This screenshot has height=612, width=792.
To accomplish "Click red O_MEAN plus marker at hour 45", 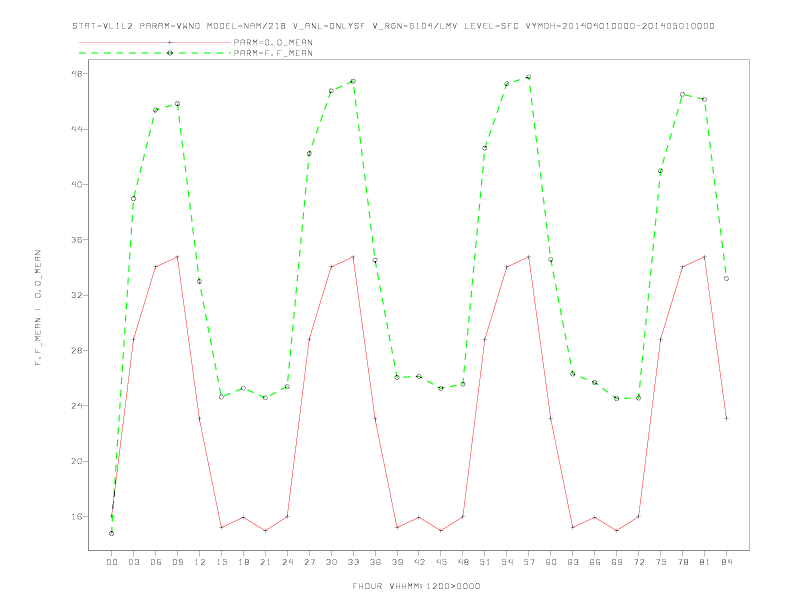I will click(441, 531).
